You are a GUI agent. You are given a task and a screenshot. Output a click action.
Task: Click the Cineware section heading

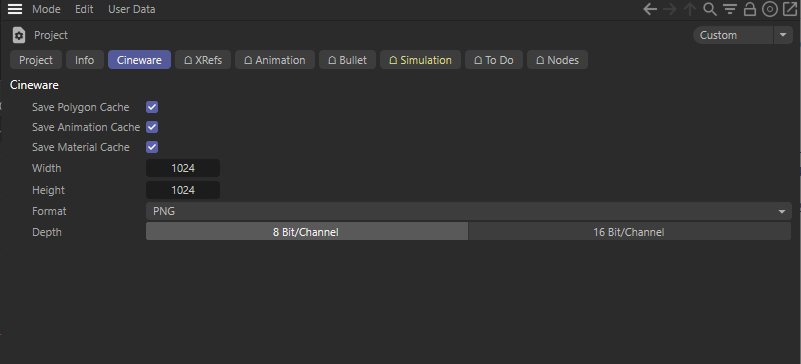[x=34, y=85]
